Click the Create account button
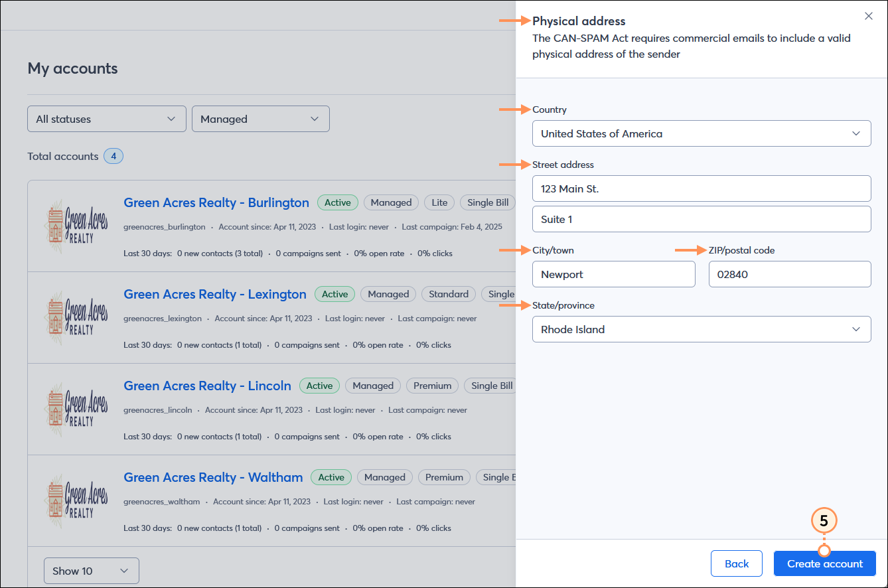Viewport: 888px width, 588px height. [x=824, y=563]
